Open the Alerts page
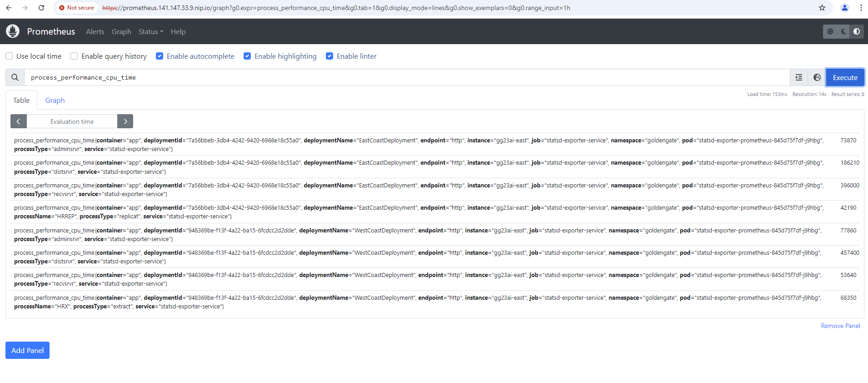Viewport: 868px width, 383px height. pyautogui.click(x=95, y=31)
